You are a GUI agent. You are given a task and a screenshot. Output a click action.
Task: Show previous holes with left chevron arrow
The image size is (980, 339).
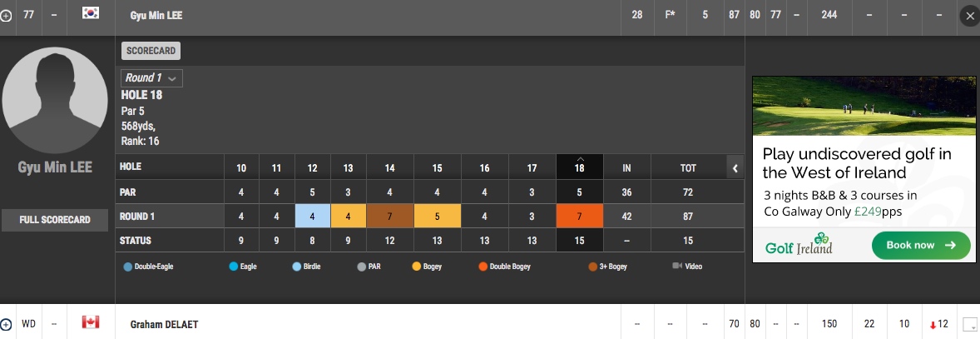[x=735, y=167]
